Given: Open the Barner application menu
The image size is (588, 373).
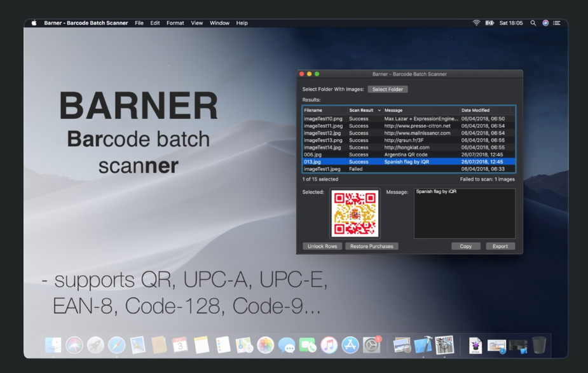Looking at the screenshot, I should 86,23.
